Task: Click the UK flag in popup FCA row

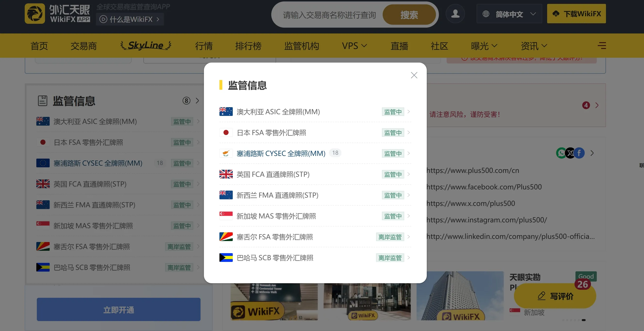Action: click(x=226, y=174)
